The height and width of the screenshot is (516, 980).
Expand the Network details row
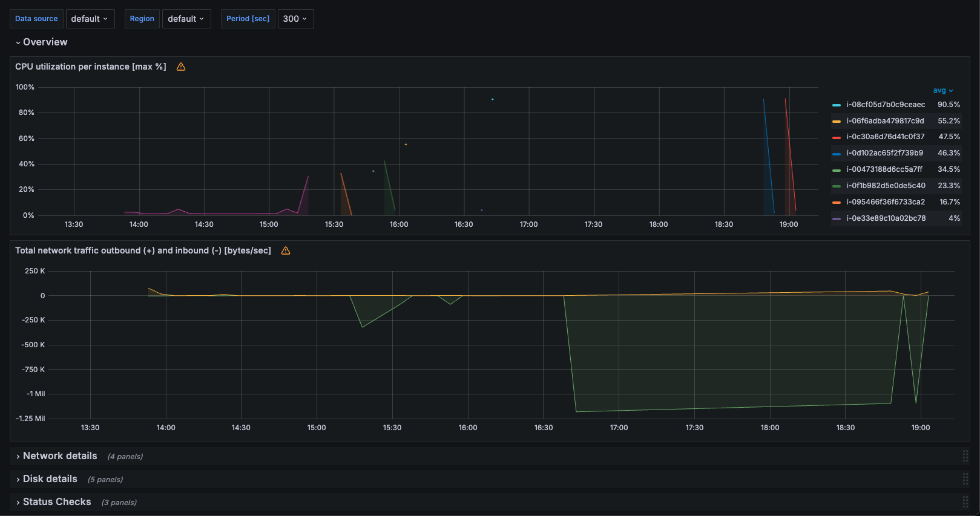pyautogui.click(x=60, y=456)
